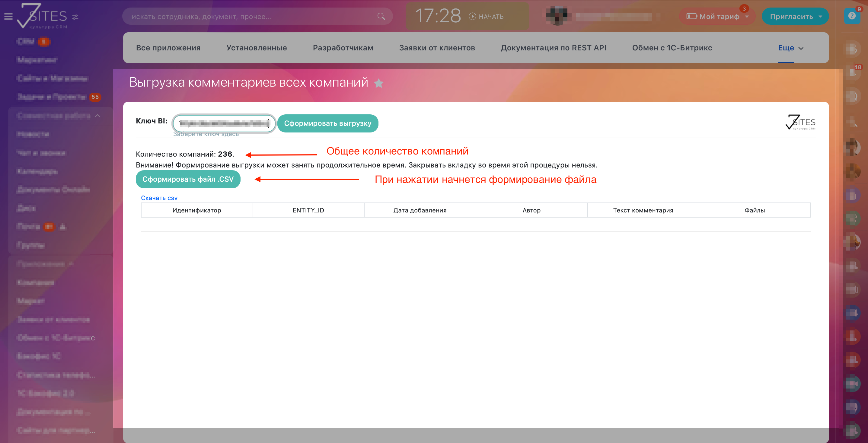
Task: Click the 7SITES logo in top-left
Action: (42, 16)
